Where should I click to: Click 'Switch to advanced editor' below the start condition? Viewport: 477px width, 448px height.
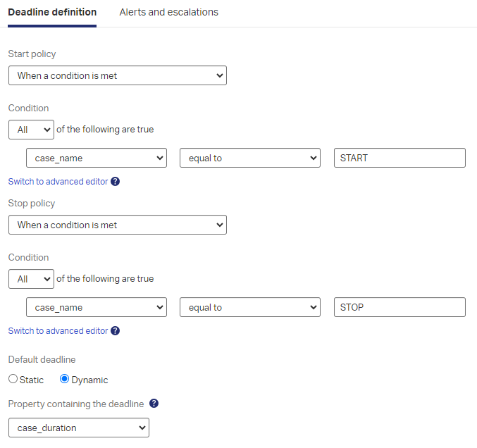(58, 182)
